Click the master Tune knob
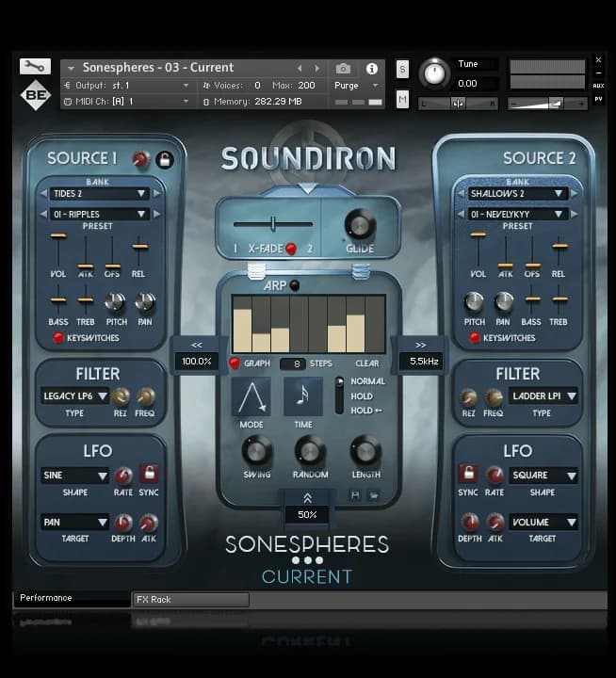The height and width of the screenshot is (678, 616). [434, 73]
